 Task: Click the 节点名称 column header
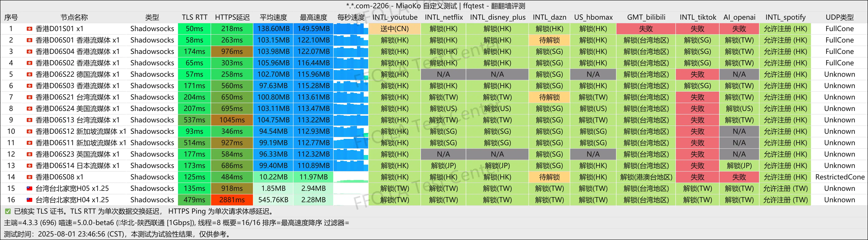(x=74, y=17)
